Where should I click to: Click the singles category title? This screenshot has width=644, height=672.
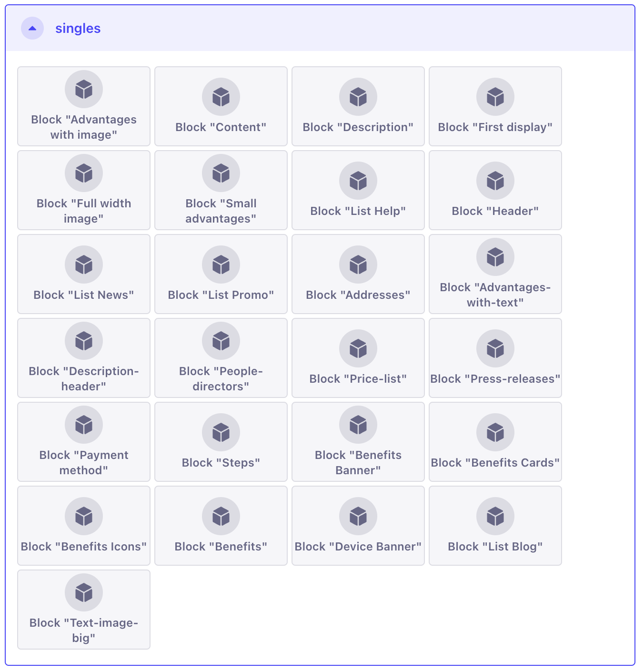coord(78,29)
